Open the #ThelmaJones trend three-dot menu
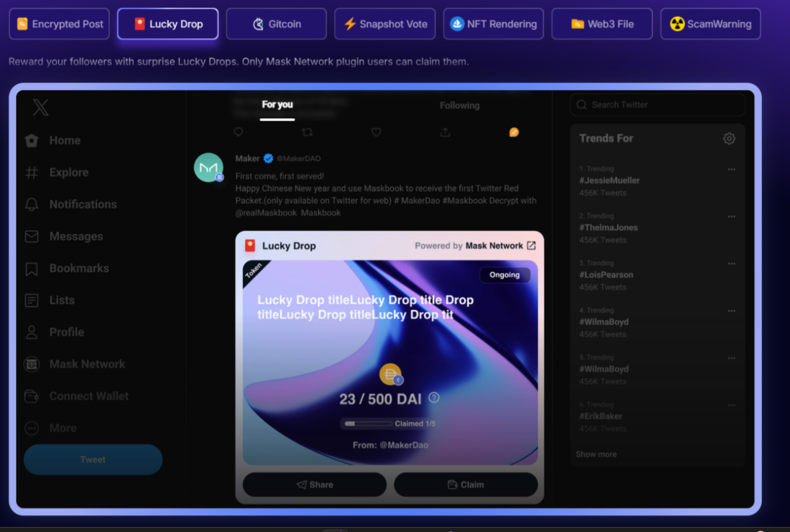The width and height of the screenshot is (790, 532). [731, 216]
